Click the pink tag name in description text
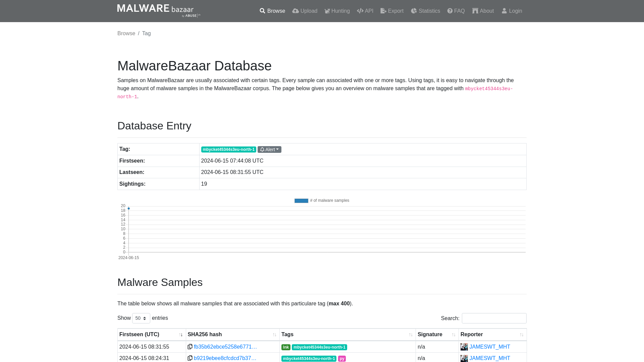 point(489,89)
